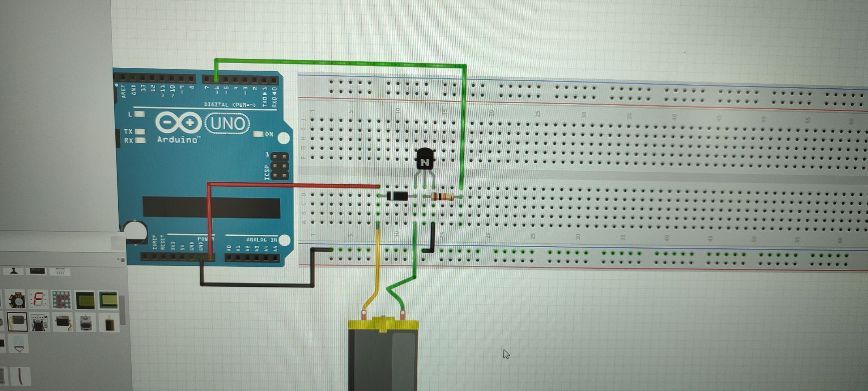Select the motor driver board component
The image size is (868, 391).
pos(39,322)
